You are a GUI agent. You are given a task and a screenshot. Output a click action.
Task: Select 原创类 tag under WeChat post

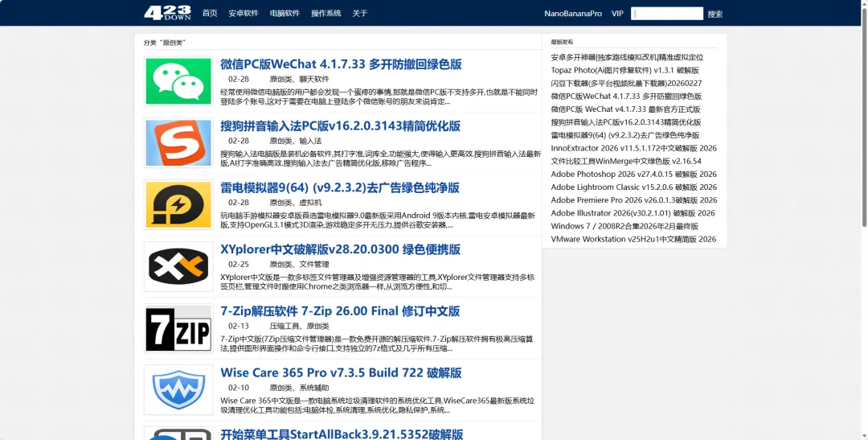click(280, 80)
